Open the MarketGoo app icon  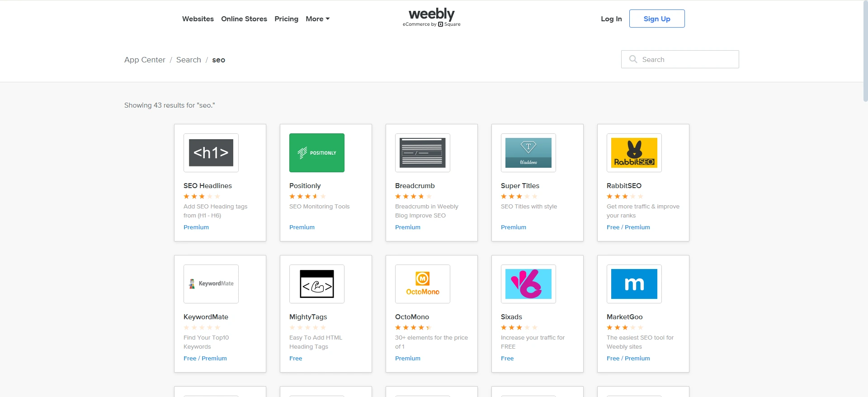pyautogui.click(x=634, y=284)
